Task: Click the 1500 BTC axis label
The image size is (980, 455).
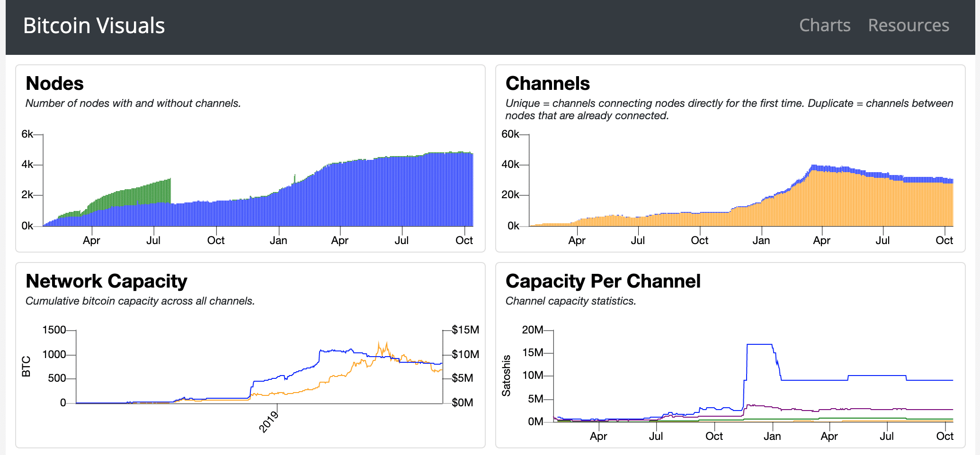Action: [x=54, y=330]
